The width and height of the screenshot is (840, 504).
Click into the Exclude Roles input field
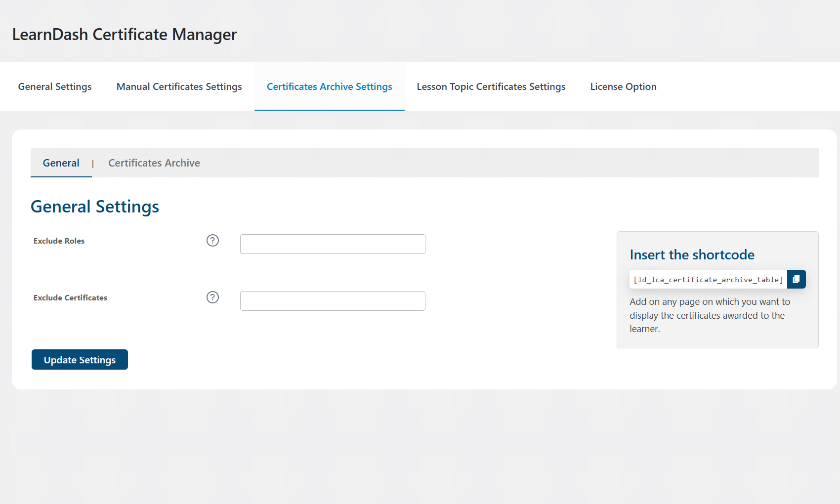(x=333, y=244)
